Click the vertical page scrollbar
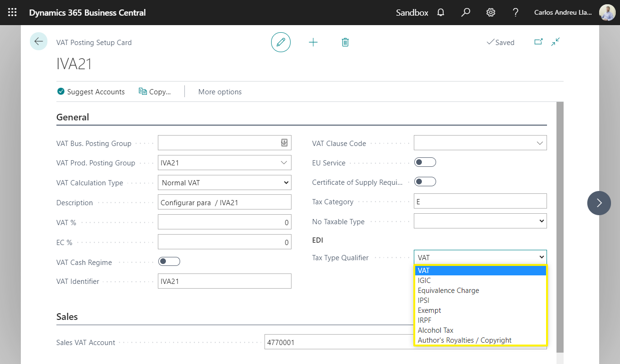The height and width of the screenshot is (364, 620). point(560,227)
